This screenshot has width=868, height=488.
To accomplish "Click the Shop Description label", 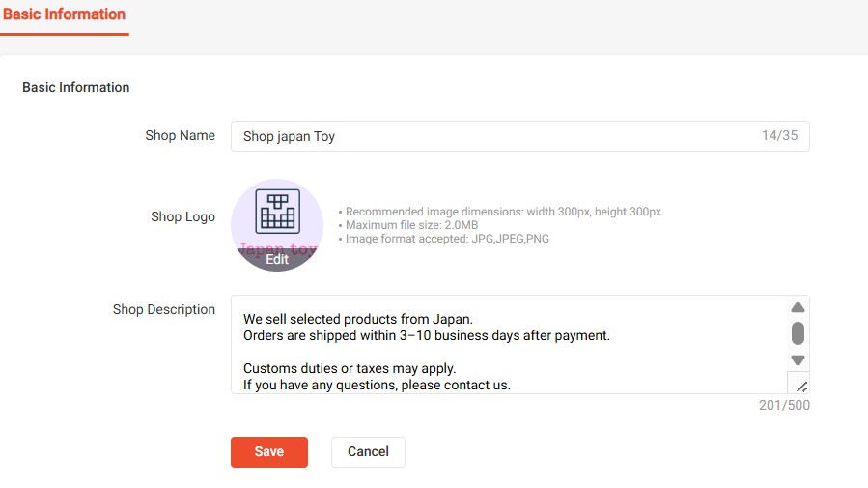I will pos(163,309).
